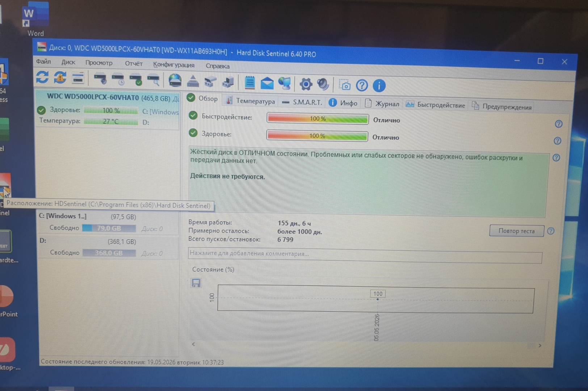Image resolution: width=588 pixels, height=391 pixels.
Task: Click the disk icon with green checkmark
Action: [136, 80]
